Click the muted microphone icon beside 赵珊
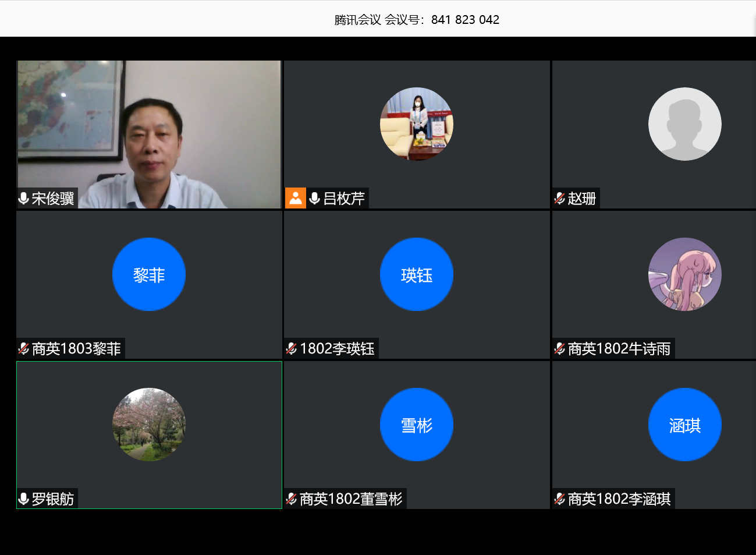756x555 pixels. 559,199
